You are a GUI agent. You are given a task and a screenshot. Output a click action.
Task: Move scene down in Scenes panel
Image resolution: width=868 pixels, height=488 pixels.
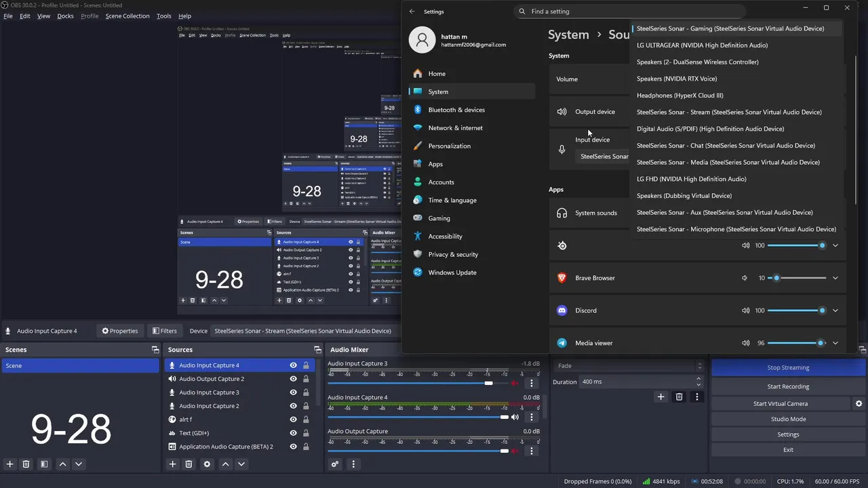[79, 464]
